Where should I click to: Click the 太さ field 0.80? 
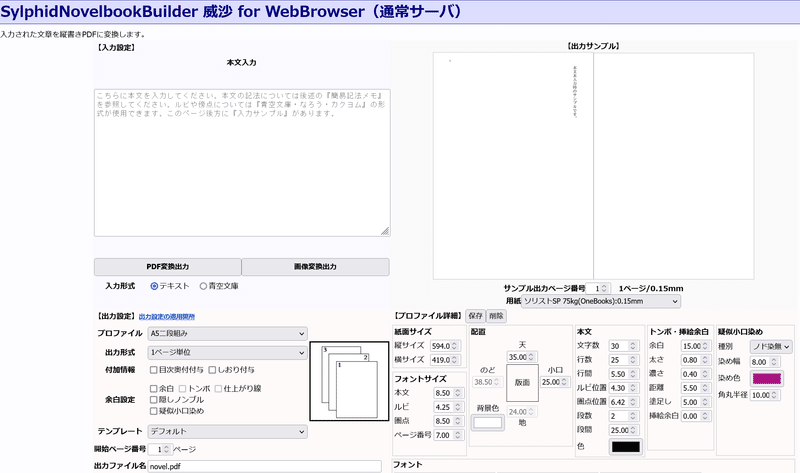[696, 360]
